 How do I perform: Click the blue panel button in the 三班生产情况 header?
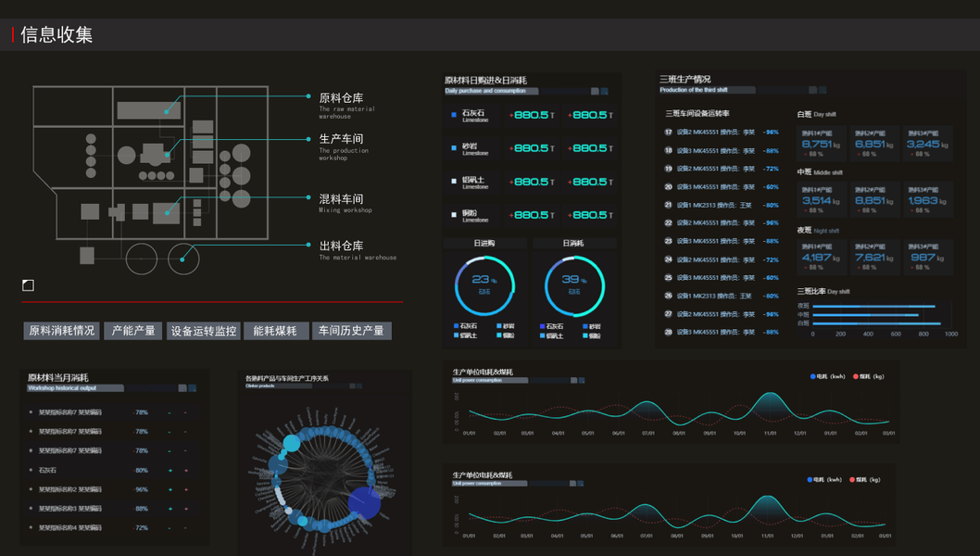click(x=823, y=90)
